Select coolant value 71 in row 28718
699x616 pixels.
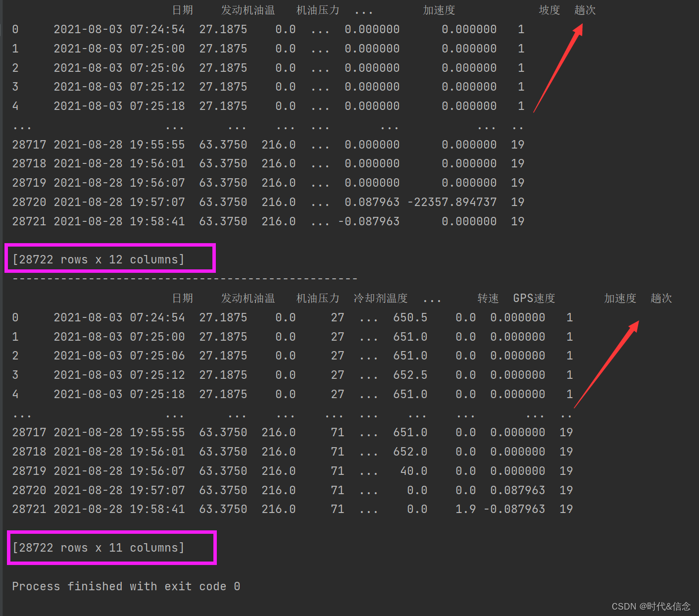338,452
